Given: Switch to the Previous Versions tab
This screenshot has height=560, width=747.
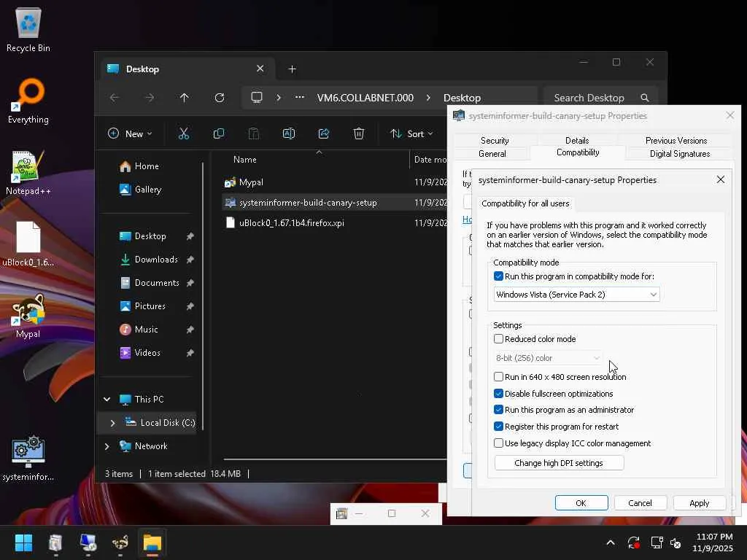Looking at the screenshot, I should (676, 141).
